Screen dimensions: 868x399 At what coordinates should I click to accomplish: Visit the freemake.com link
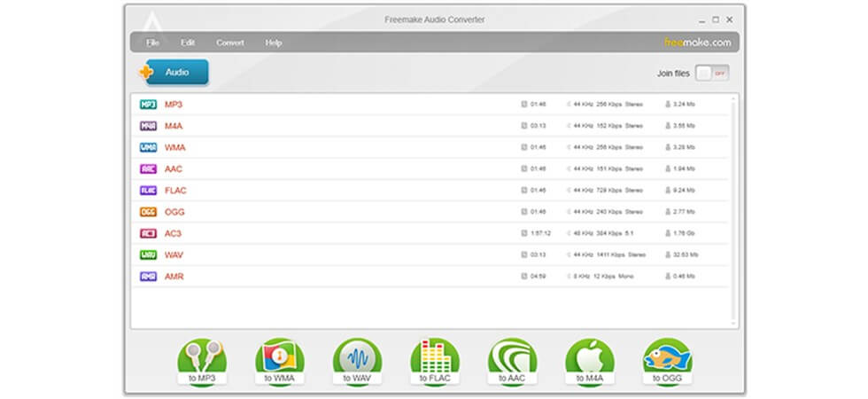(x=698, y=43)
